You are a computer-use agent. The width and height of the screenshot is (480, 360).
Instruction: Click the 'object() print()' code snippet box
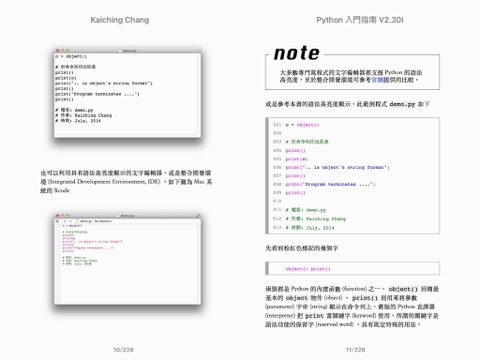[352, 269]
